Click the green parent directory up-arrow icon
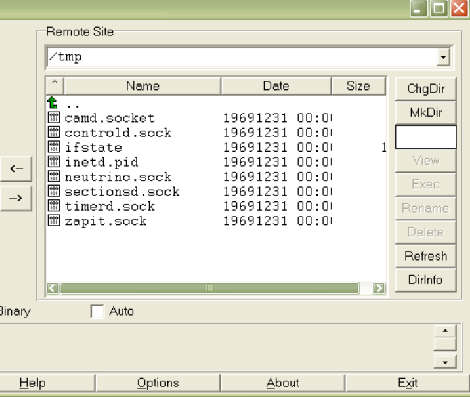This screenshot has height=397, width=470. pyautogui.click(x=52, y=103)
